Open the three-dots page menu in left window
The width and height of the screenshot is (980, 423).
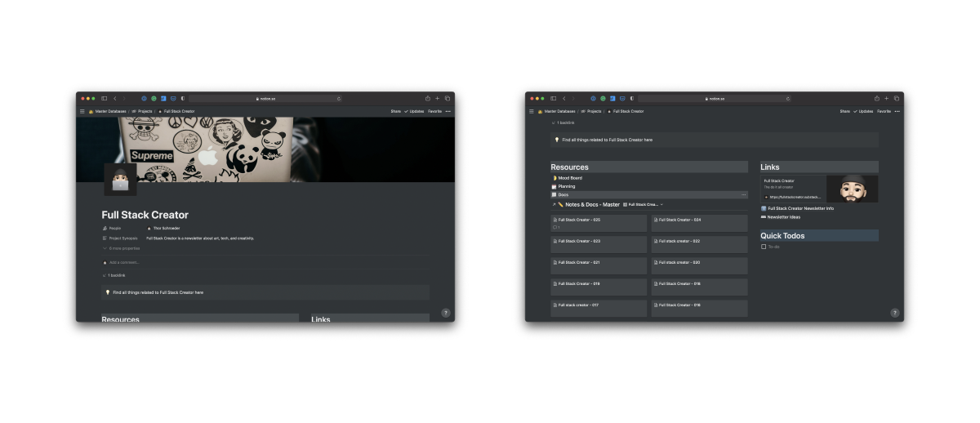[x=448, y=111]
